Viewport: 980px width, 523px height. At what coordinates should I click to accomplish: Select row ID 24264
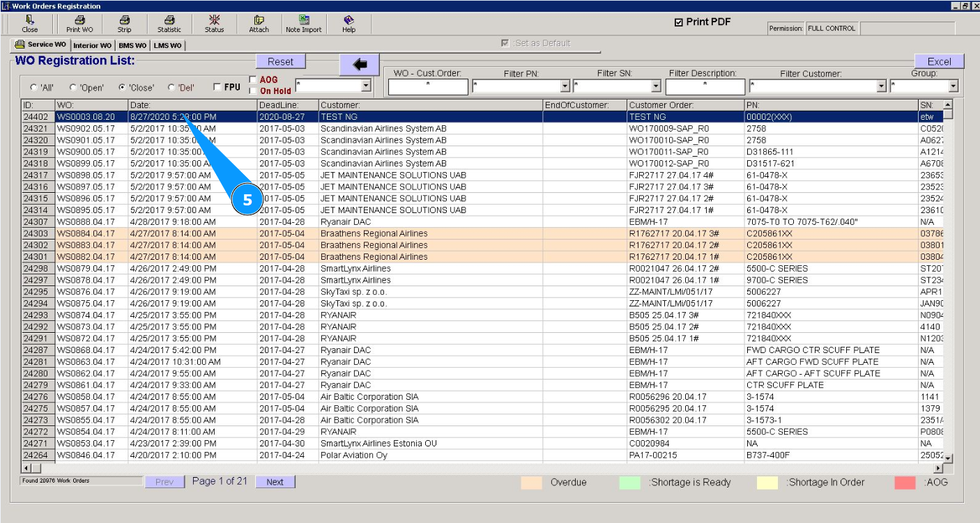tap(38, 455)
